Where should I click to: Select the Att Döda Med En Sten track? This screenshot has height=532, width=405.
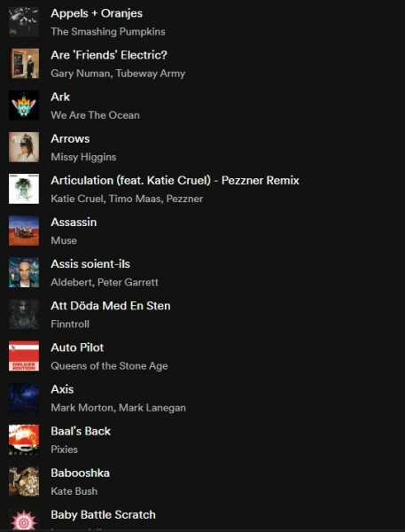coord(111,306)
